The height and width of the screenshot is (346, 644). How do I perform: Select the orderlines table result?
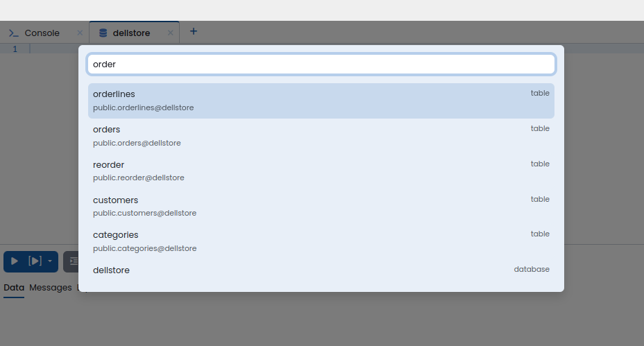[x=321, y=101]
